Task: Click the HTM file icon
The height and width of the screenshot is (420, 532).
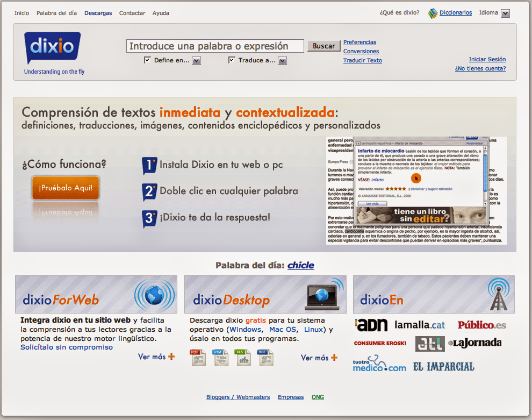Action: pos(220,358)
